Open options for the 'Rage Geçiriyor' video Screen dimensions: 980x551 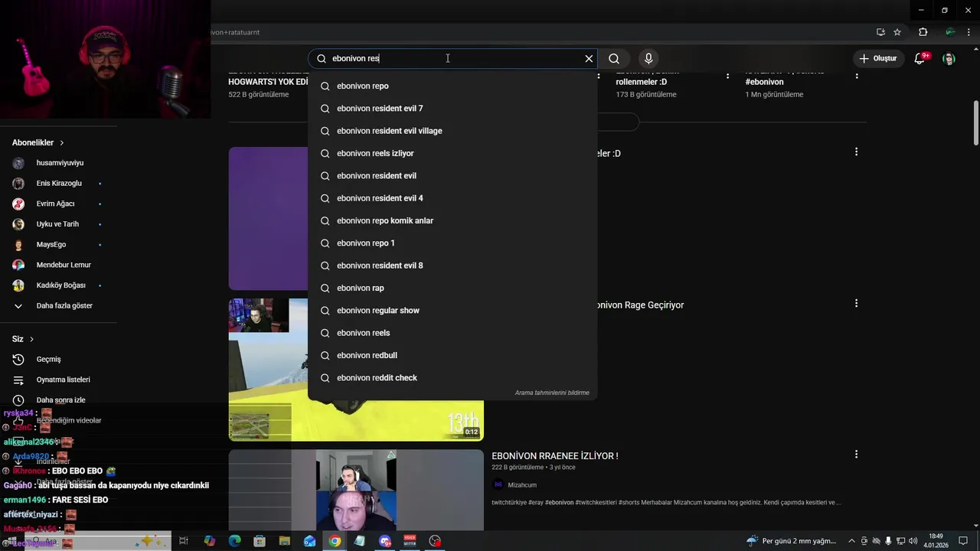[856, 304]
